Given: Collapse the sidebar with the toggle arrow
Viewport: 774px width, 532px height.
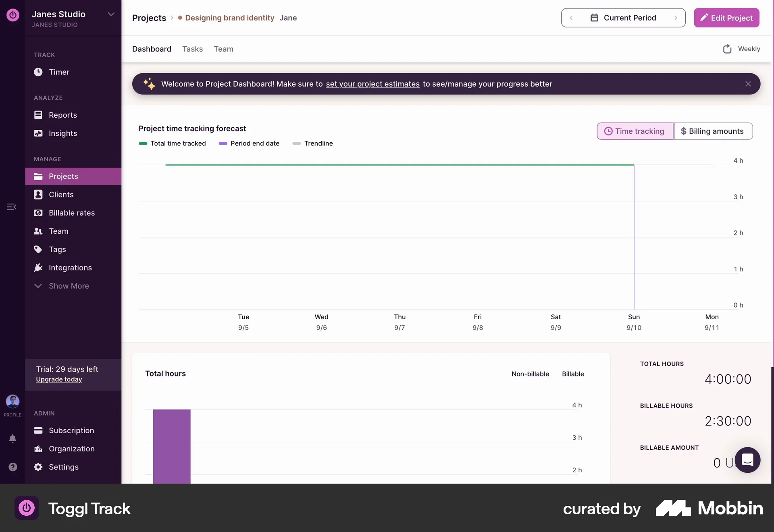Looking at the screenshot, I should coord(11,207).
